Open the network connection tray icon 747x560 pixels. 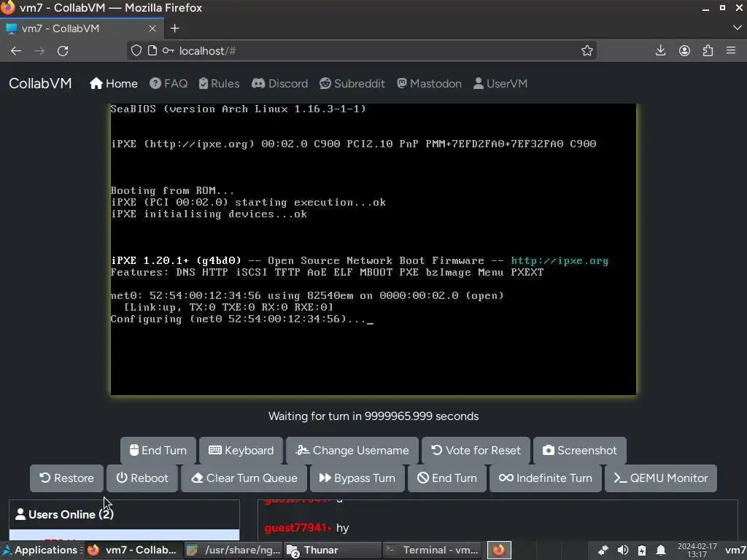coord(603,551)
